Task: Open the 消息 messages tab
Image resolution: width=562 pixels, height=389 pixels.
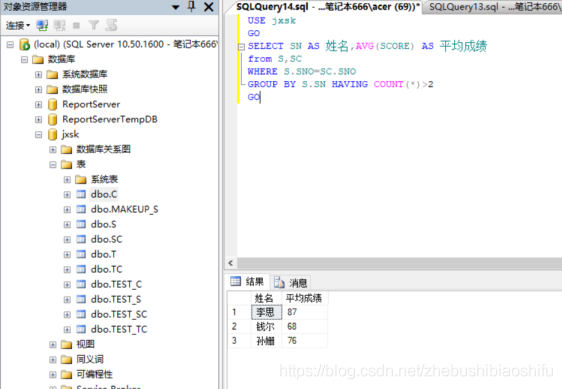Action: pyautogui.click(x=291, y=283)
